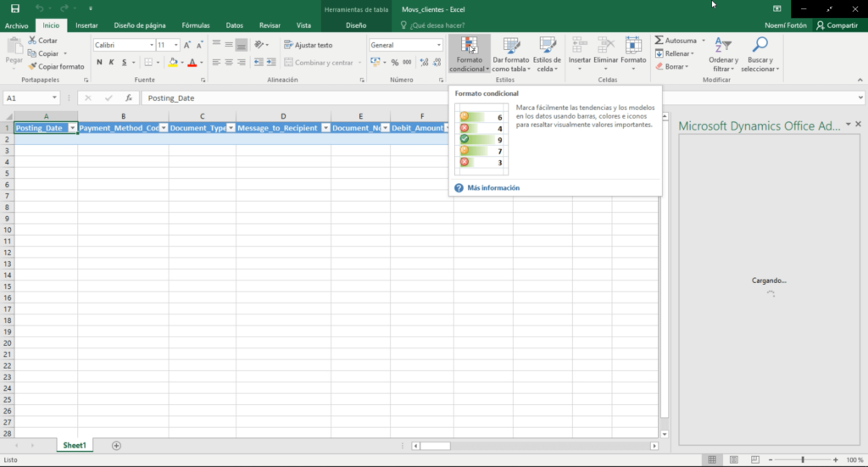Click the Save icon in quick access toolbar
The image size is (868, 467).
click(14, 8)
